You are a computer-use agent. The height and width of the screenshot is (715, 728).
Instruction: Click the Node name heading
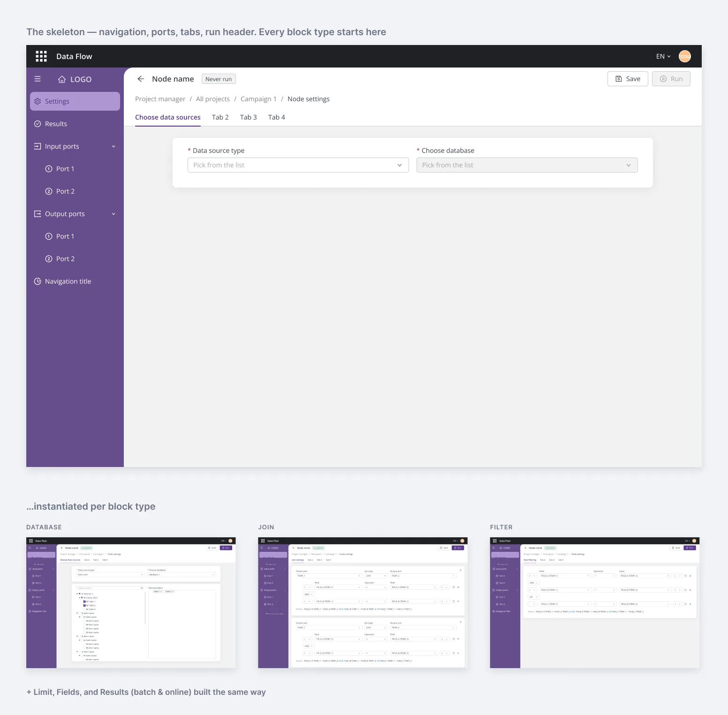tap(173, 79)
